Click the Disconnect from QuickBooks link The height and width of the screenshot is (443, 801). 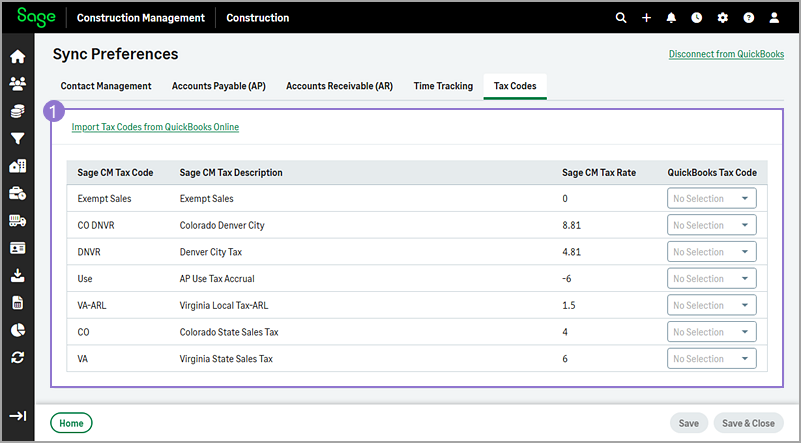tap(726, 54)
